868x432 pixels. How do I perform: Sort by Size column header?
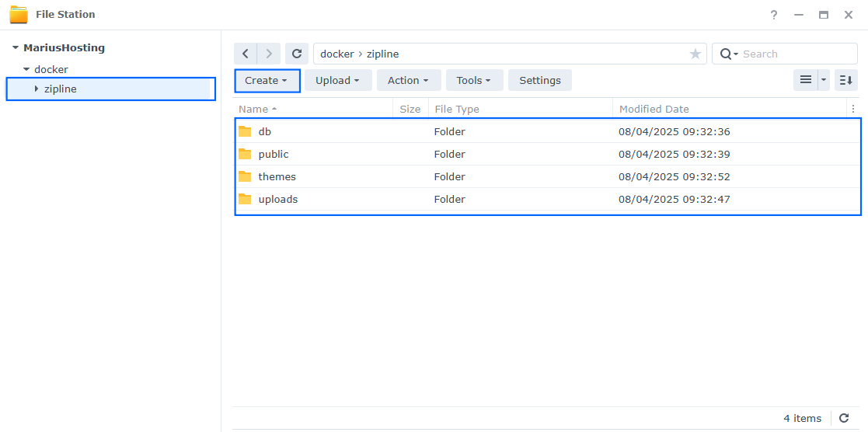coord(410,109)
